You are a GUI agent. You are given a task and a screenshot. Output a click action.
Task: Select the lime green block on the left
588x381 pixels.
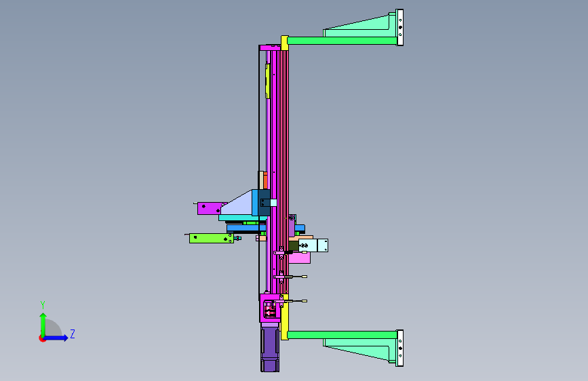coord(211,238)
